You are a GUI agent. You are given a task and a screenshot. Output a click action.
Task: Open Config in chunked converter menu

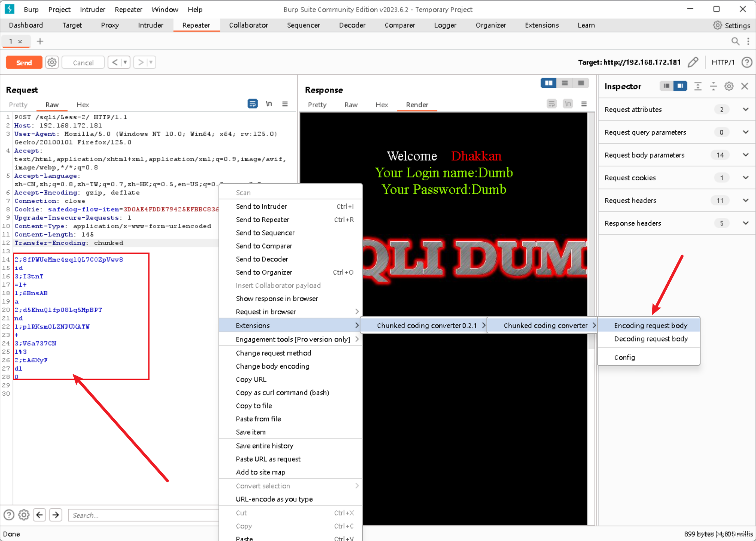(x=649, y=357)
